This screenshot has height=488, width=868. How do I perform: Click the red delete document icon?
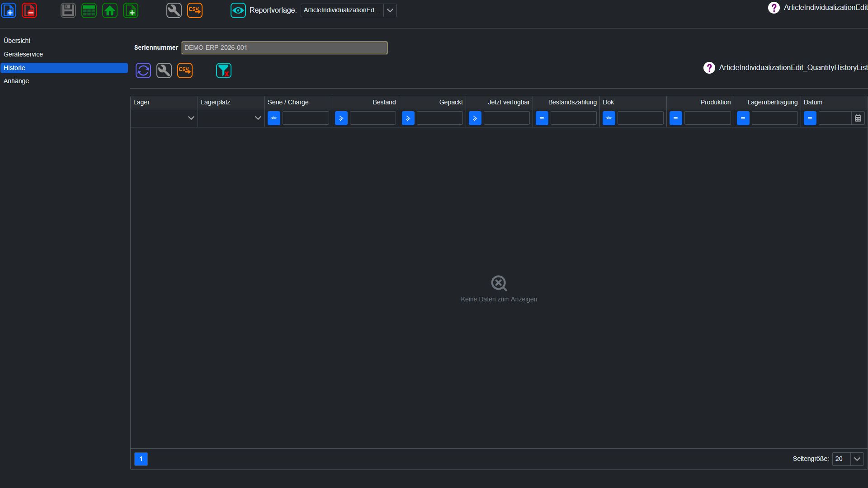pyautogui.click(x=29, y=10)
